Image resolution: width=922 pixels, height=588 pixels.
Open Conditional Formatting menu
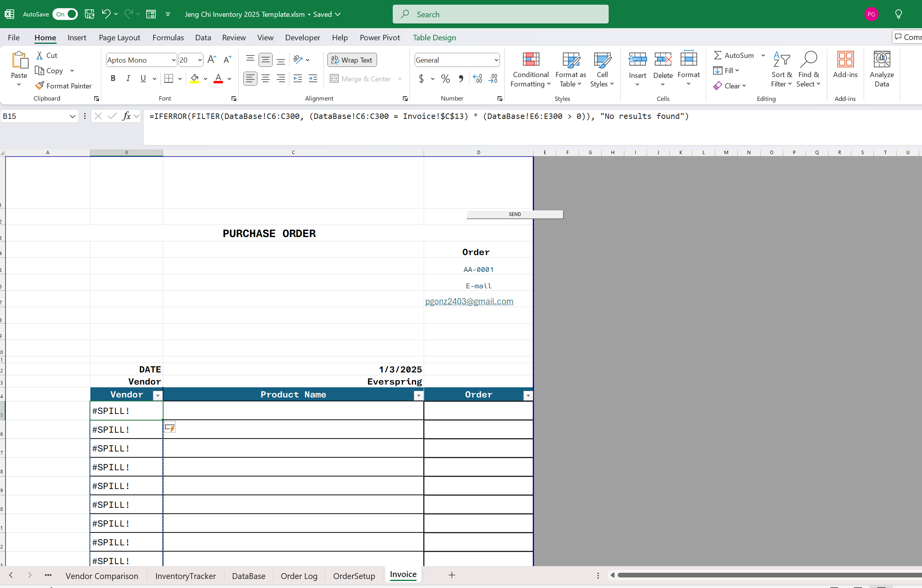[530, 70]
